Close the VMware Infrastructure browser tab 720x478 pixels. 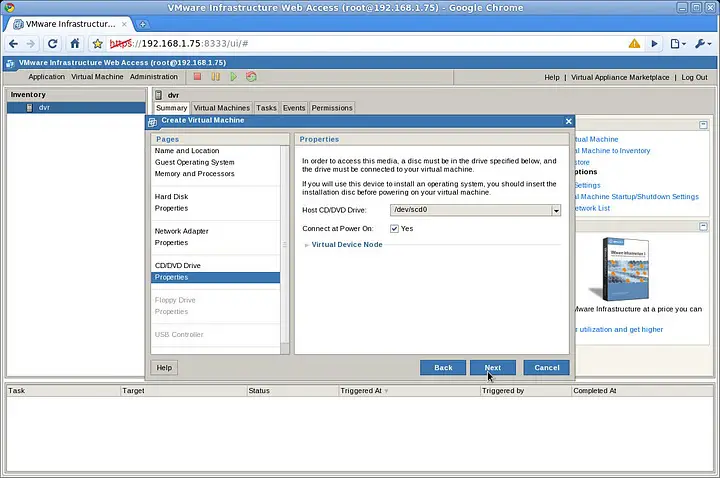pyautogui.click(x=124, y=24)
